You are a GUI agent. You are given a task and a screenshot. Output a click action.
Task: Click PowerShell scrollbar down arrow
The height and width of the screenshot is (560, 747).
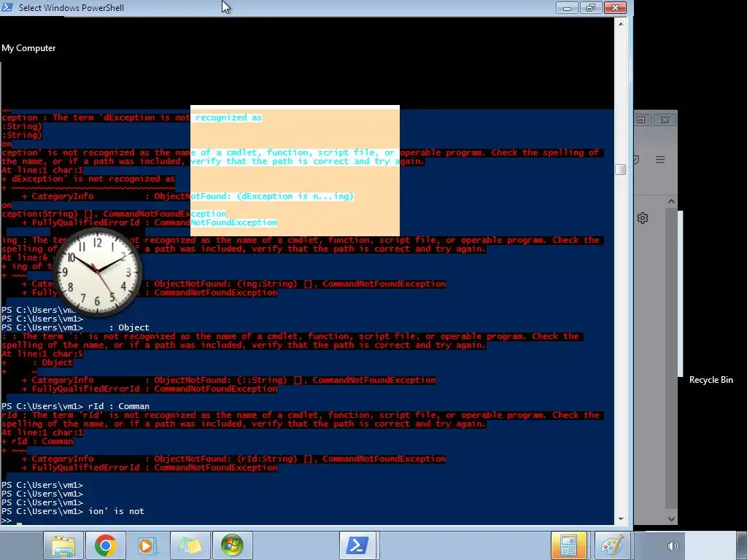[620, 518]
